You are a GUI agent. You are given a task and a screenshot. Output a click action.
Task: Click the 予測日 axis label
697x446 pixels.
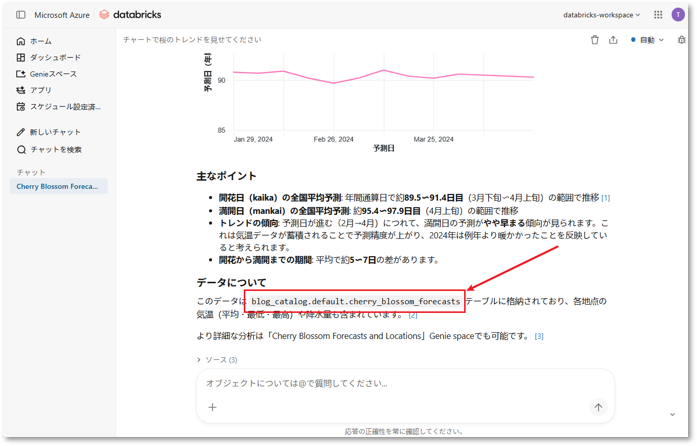click(384, 148)
